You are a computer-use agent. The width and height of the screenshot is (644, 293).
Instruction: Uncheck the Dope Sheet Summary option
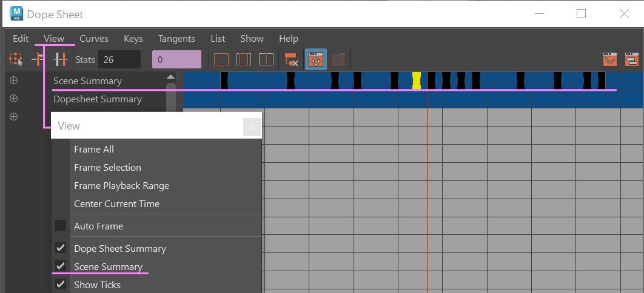coord(61,248)
